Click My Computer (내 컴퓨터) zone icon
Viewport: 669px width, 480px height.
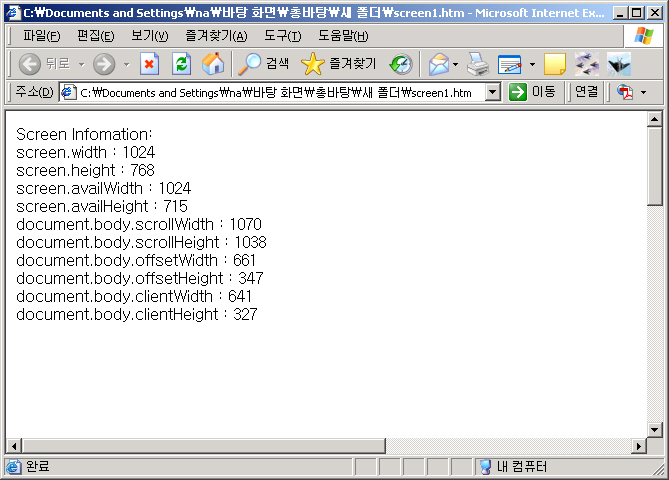(x=485, y=467)
